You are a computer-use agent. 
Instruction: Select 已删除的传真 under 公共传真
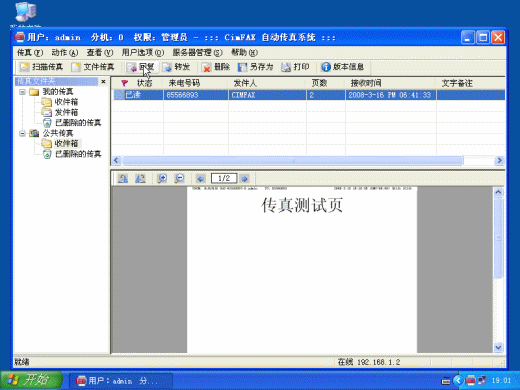78,154
